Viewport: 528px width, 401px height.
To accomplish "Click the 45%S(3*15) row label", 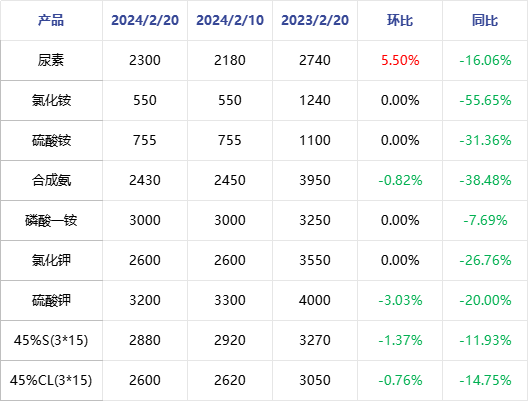I will [x=51, y=340].
